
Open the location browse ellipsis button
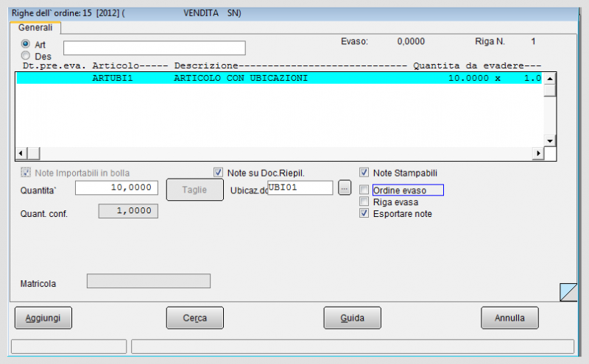click(345, 188)
